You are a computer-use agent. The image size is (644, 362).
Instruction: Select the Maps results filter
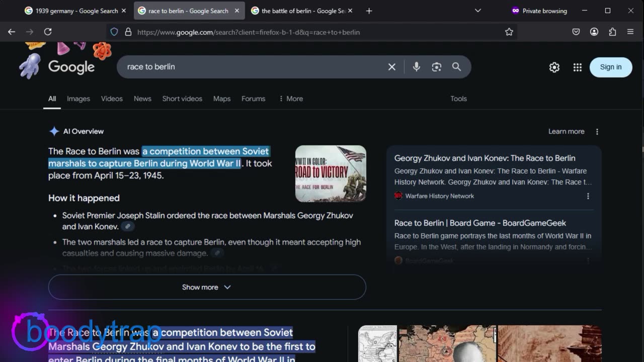click(x=222, y=99)
